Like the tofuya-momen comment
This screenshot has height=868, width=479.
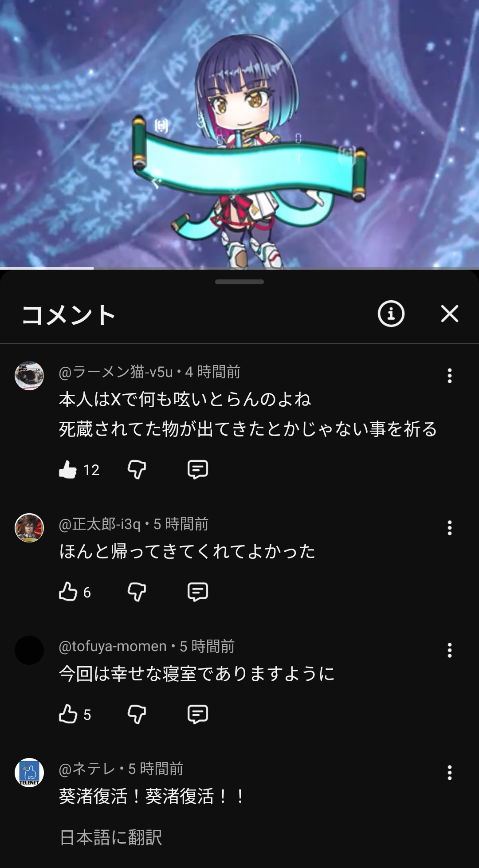[68, 714]
